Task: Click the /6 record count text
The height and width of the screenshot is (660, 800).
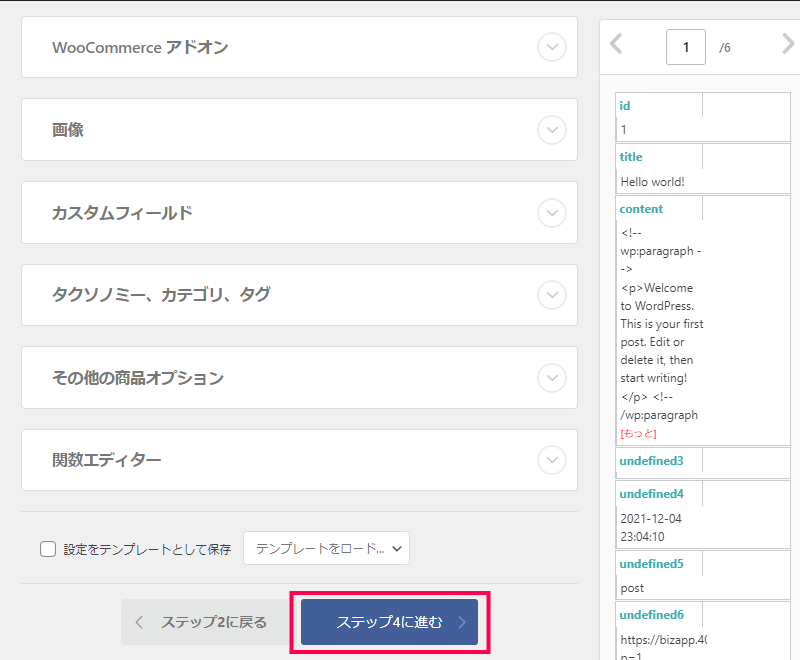Action: pos(724,47)
